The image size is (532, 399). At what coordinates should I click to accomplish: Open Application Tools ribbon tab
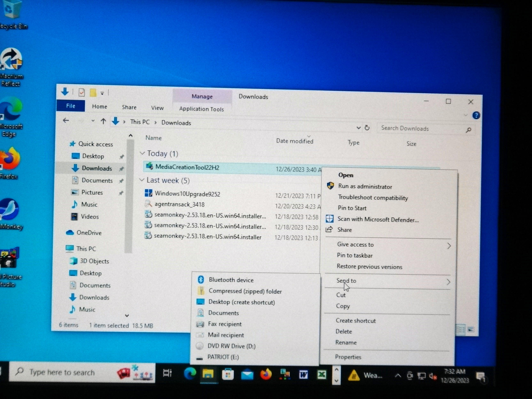point(202,109)
